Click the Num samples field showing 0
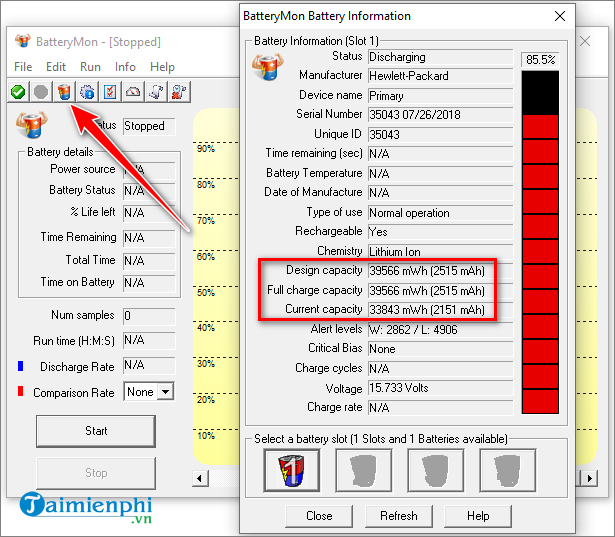Viewport: 615px width, 537px height. 149,316
